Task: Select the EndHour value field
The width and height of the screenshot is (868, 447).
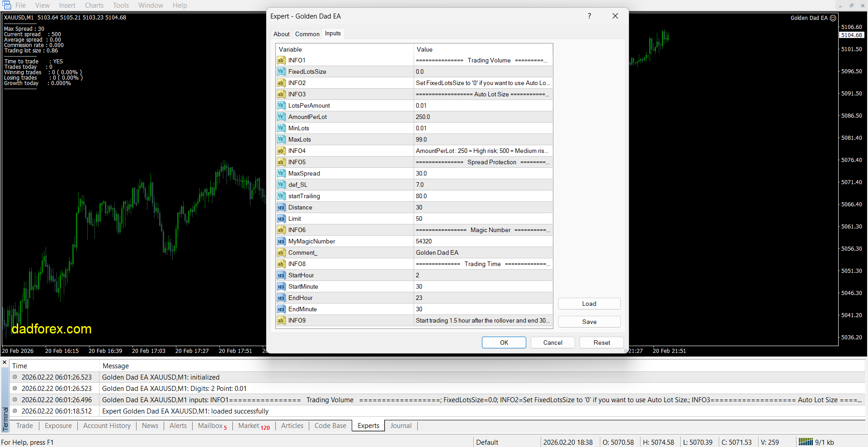Action: 482,298
